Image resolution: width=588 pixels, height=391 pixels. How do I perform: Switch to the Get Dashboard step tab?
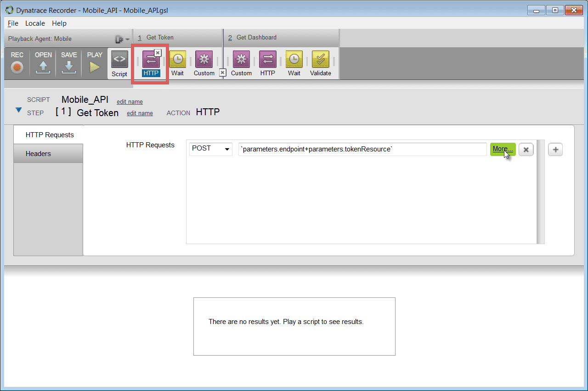(x=281, y=38)
